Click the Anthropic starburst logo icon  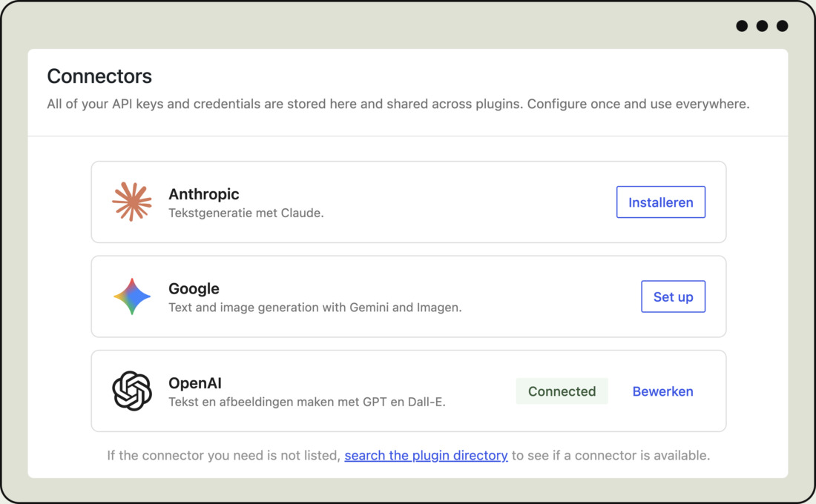131,201
